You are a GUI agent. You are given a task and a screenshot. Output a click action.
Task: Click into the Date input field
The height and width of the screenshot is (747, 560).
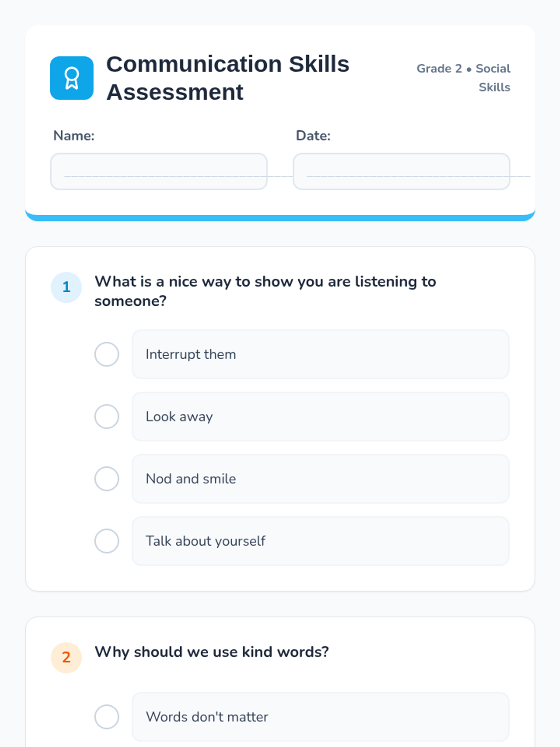(401, 171)
